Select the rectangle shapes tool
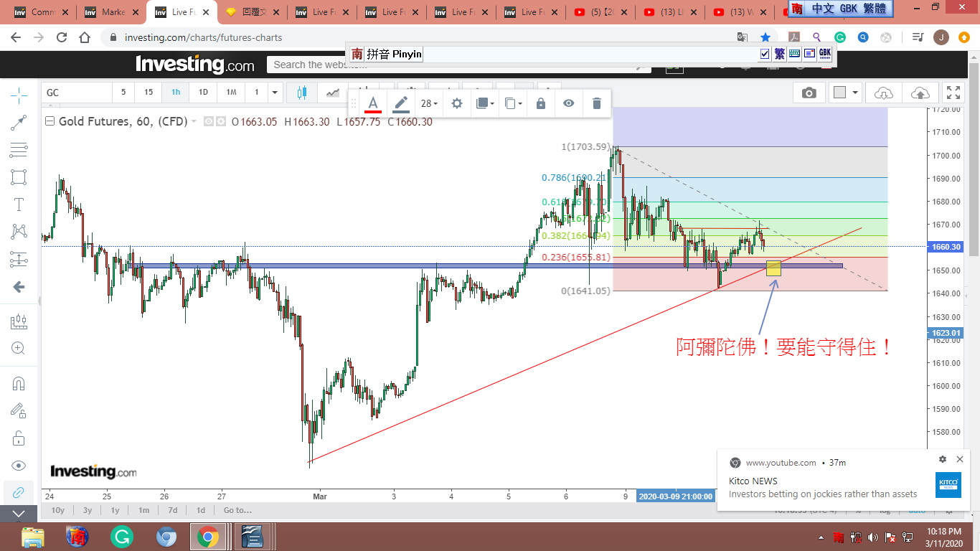The image size is (980, 551). pyautogui.click(x=19, y=177)
